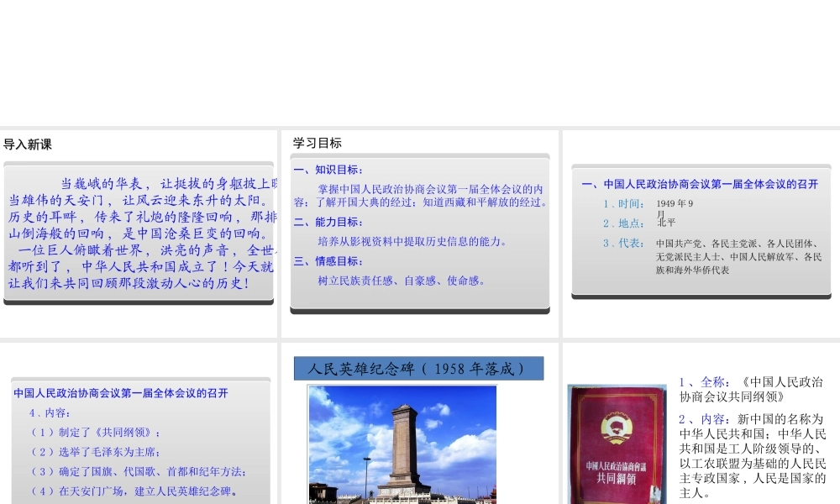Image resolution: width=840 pixels, height=504 pixels.
Task: Select the 导入新课 slide title
Action: pos(28,144)
